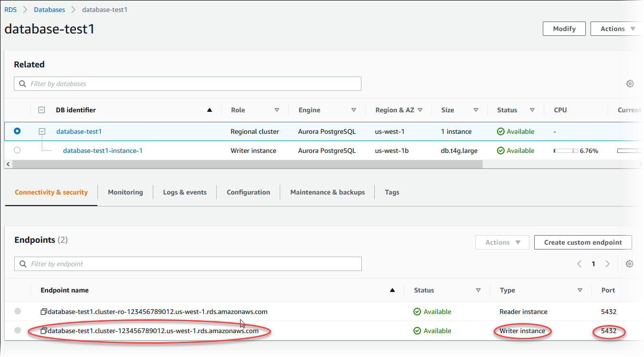Screen dimensions: 644x357
Task: Open the Related table preferences gear
Action: pos(630,83)
